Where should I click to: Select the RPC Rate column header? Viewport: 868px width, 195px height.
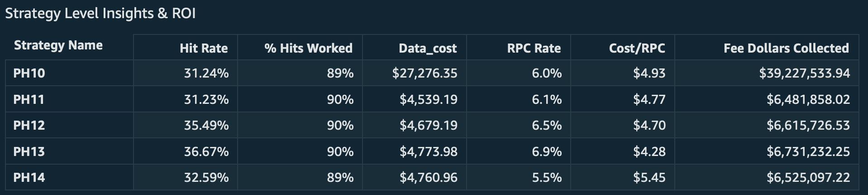(x=534, y=48)
